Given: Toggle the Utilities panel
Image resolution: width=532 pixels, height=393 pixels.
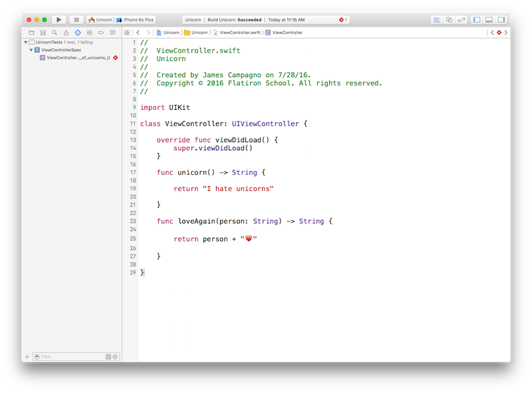Looking at the screenshot, I should pyautogui.click(x=501, y=20).
